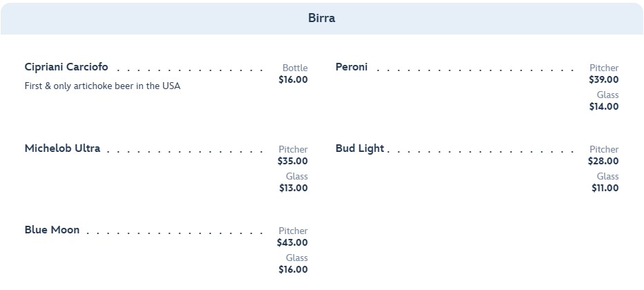Pick the Michelob Ultra $35.00 pitcher price
The width and height of the screenshot is (644, 290).
[x=293, y=161]
